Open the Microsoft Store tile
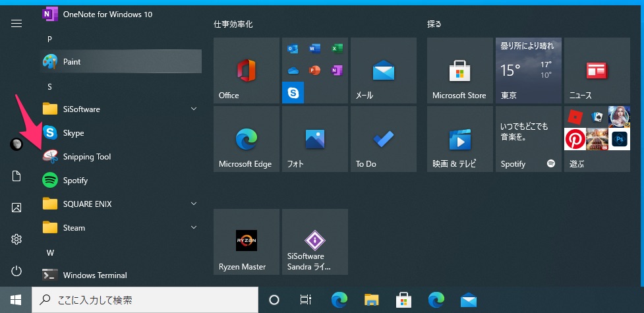The image size is (644, 313). pyautogui.click(x=460, y=71)
